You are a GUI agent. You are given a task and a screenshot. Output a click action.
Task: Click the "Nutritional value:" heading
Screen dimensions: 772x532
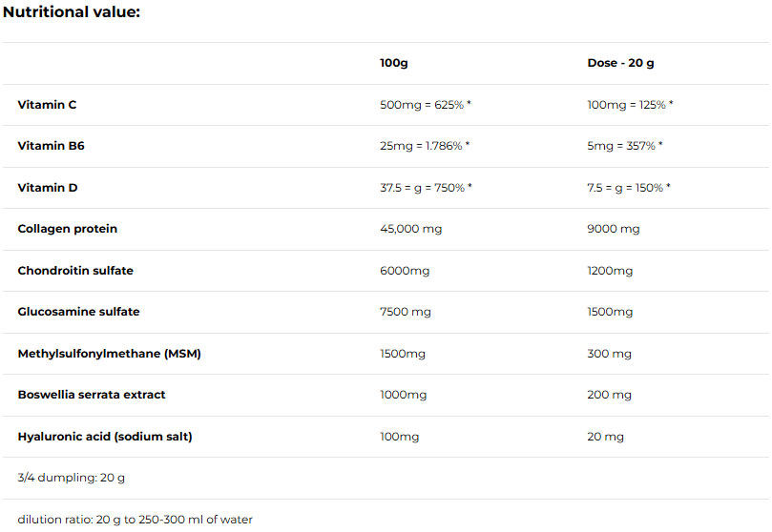click(72, 12)
